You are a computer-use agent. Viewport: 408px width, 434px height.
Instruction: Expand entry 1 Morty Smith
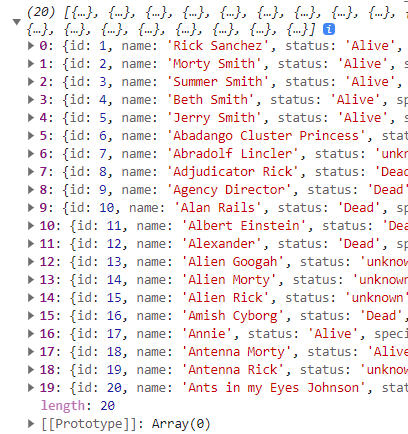pos(31,63)
